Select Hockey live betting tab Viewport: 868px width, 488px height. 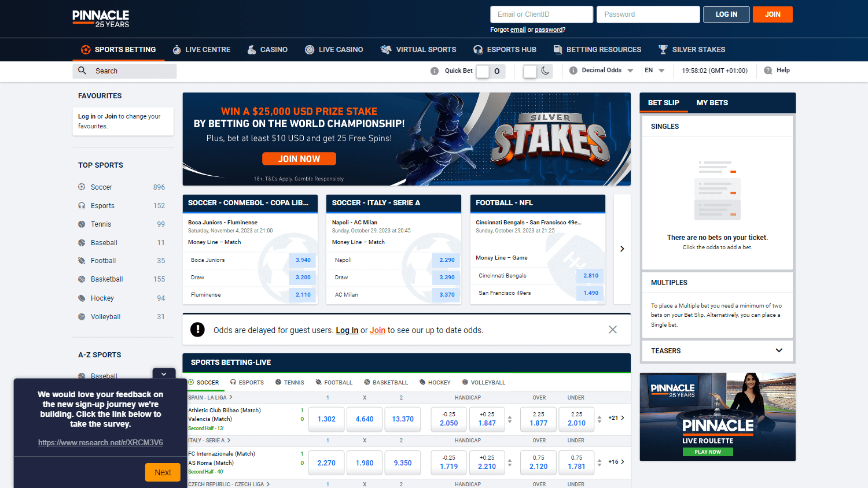(435, 382)
